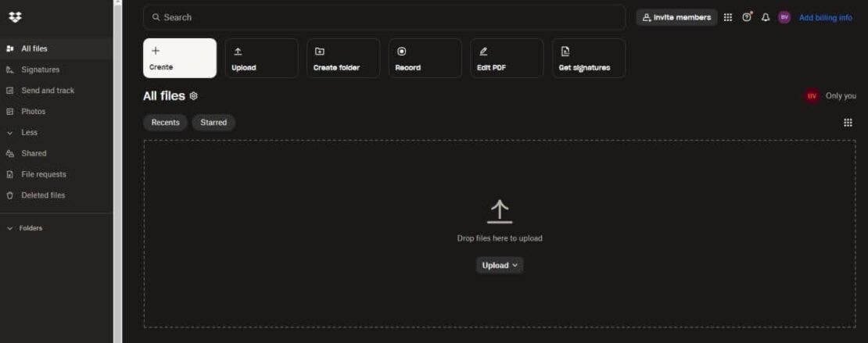
Task: Open the help question mark icon
Action: (x=747, y=18)
